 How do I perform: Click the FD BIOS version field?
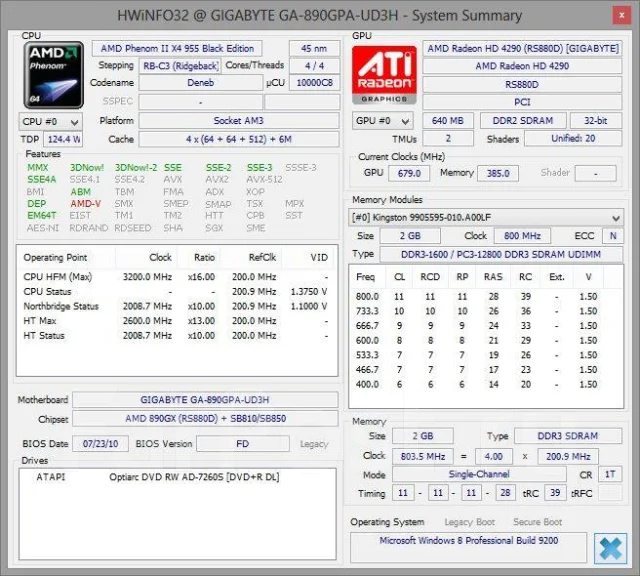(243, 444)
